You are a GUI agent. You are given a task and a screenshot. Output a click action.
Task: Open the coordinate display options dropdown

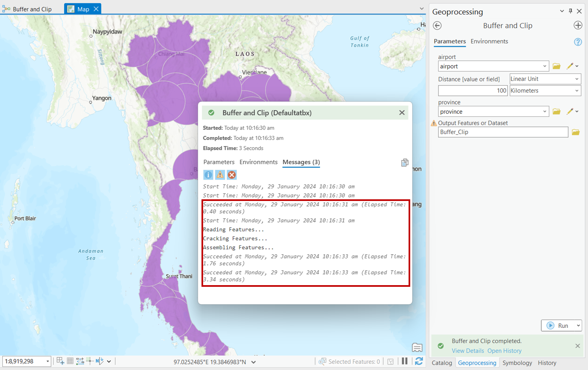tap(253, 361)
